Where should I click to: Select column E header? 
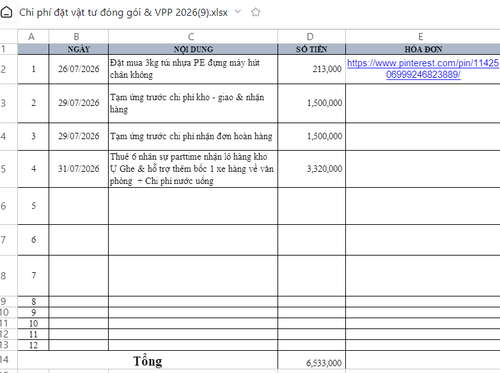[423, 36]
